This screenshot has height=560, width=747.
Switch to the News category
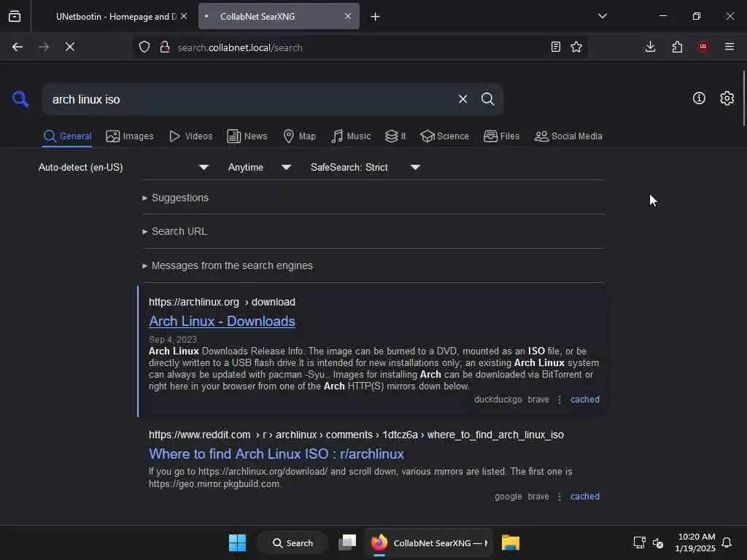[x=247, y=136]
